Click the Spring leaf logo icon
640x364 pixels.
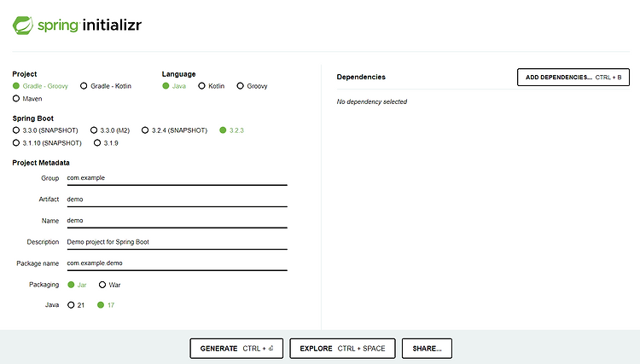(23, 26)
